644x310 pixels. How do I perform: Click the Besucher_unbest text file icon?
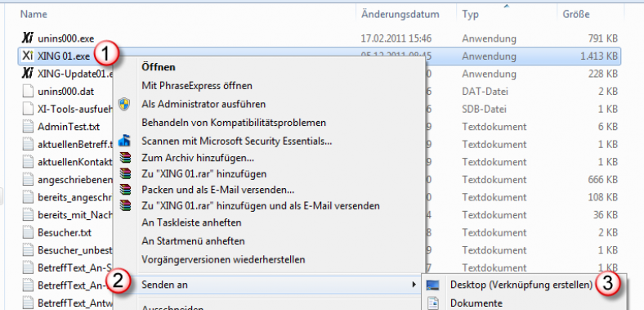[28, 250]
